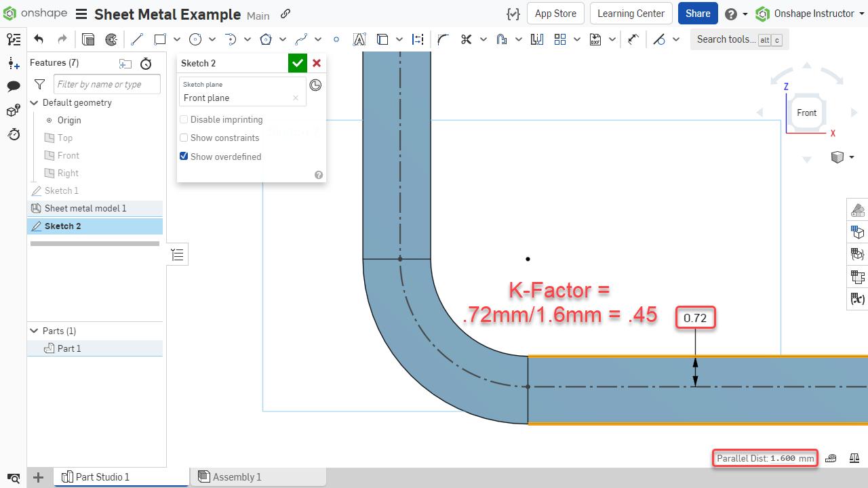Click the blue Share button

coord(697,13)
